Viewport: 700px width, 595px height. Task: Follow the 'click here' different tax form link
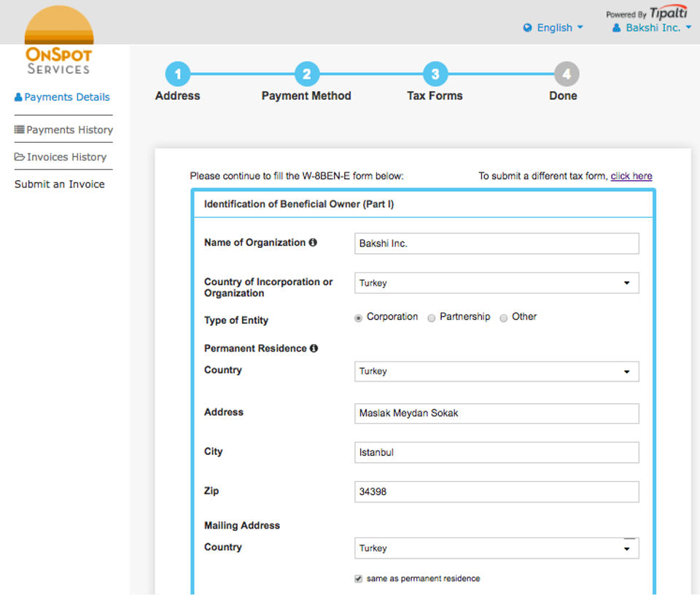coord(631,176)
